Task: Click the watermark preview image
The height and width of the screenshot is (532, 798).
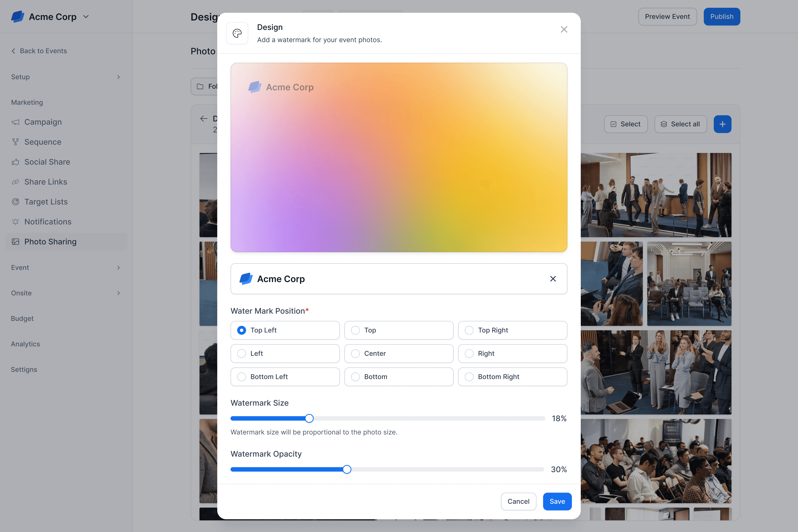Action: 399,157
